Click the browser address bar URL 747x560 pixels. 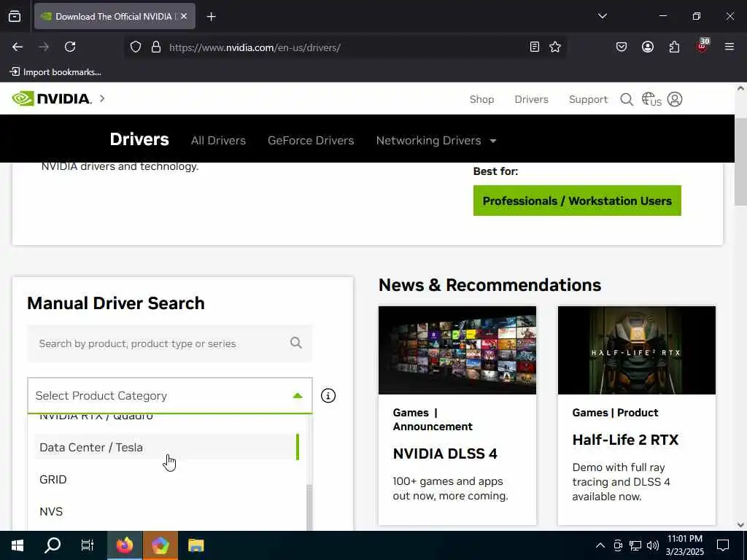tap(255, 47)
